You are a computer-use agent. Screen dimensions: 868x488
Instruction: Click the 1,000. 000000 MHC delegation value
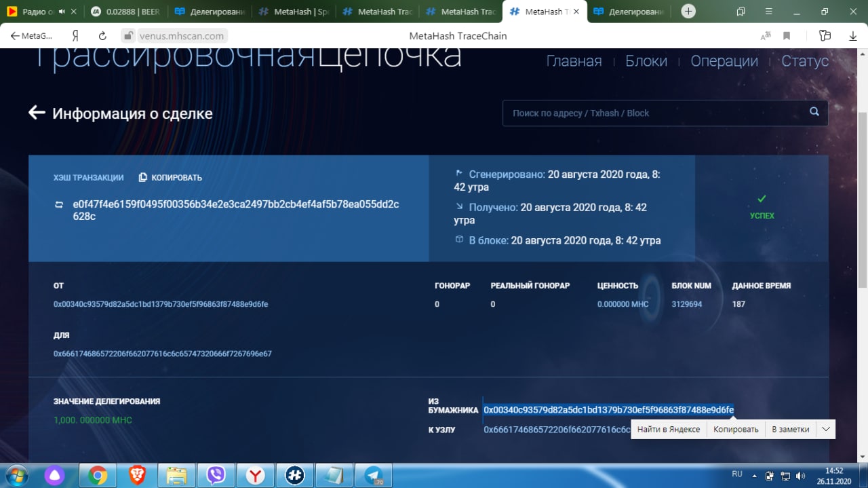(93, 420)
